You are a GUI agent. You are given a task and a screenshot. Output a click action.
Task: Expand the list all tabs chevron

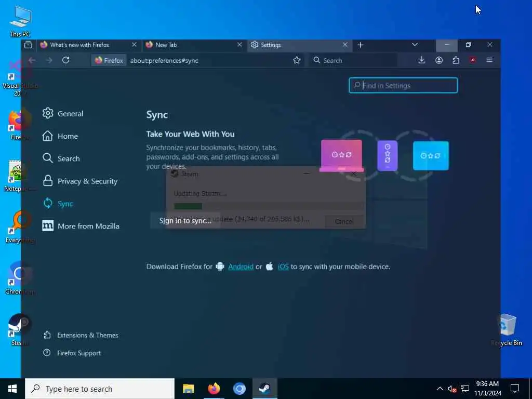click(x=415, y=45)
